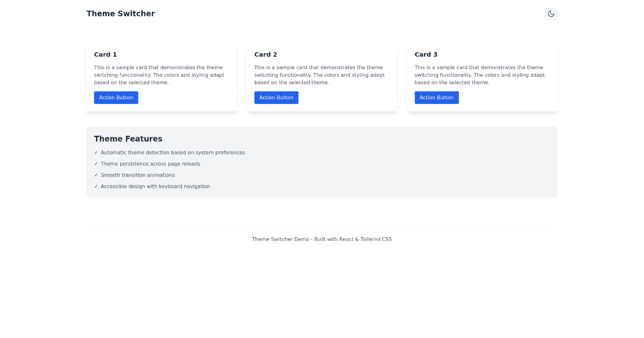Click the Theme Features heading
The width and height of the screenshot is (644, 338).
[128, 138]
